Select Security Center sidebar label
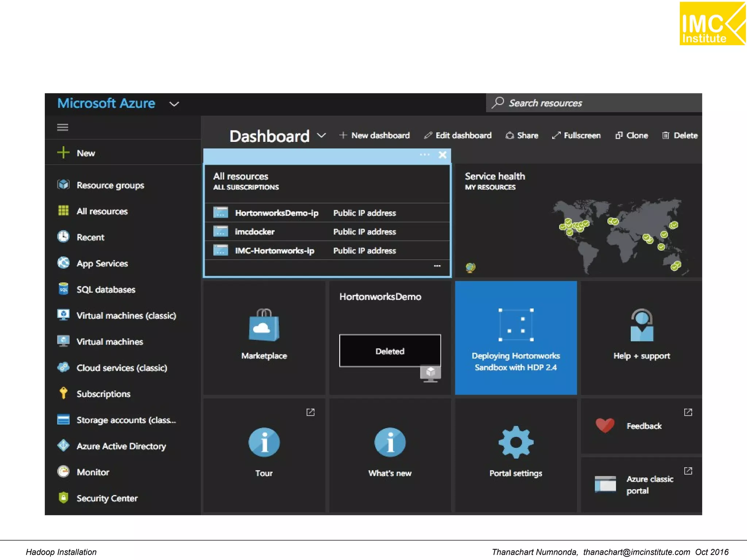Viewport: 747px width, 560px height. [x=107, y=498]
